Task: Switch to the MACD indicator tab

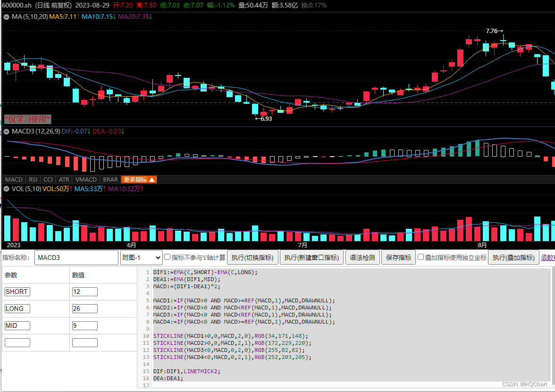Action: (x=14, y=180)
